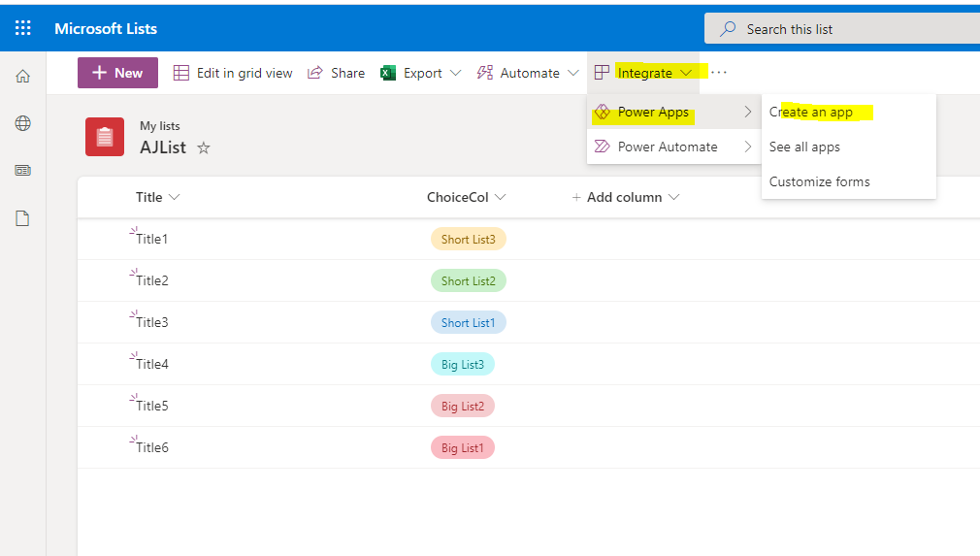This screenshot has width=980, height=556.
Task: Click the Big List3 teal pill
Action: [x=463, y=364]
